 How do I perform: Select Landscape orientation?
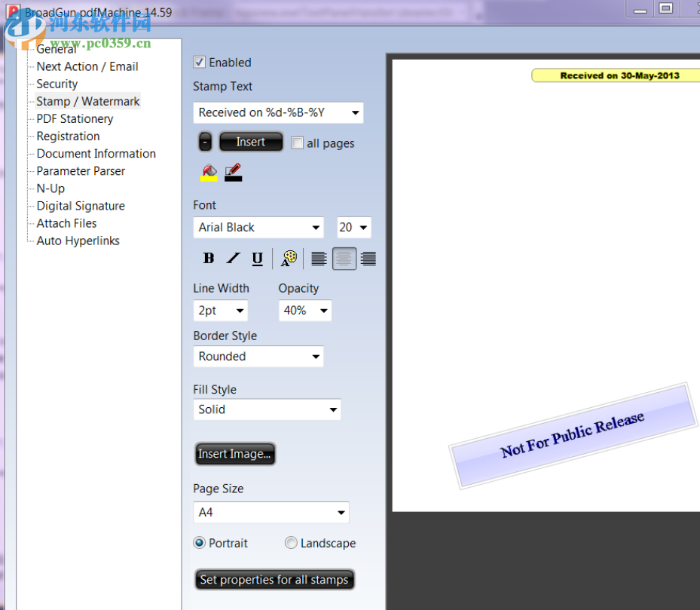pyautogui.click(x=291, y=543)
